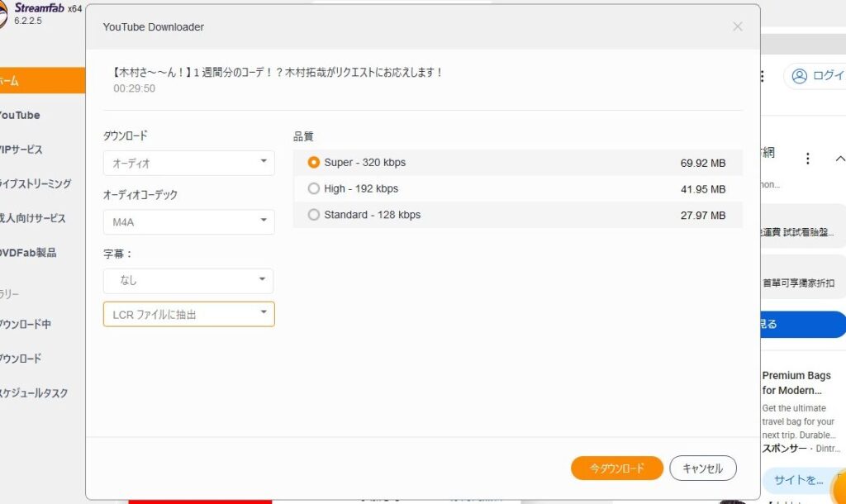The height and width of the screenshot is (504, 846).
Task: Open スケジュールタスク in the sidebar
Action: point(33,393)
